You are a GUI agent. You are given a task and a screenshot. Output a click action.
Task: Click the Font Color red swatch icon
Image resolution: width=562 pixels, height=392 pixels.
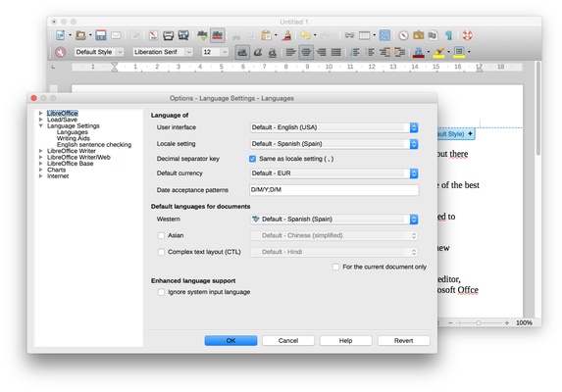point(418,52)
